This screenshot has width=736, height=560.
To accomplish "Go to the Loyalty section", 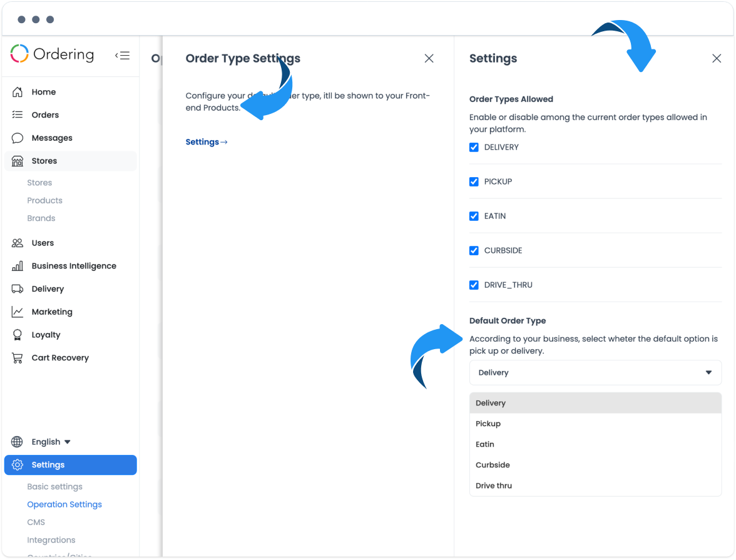I will coord(70,335).
